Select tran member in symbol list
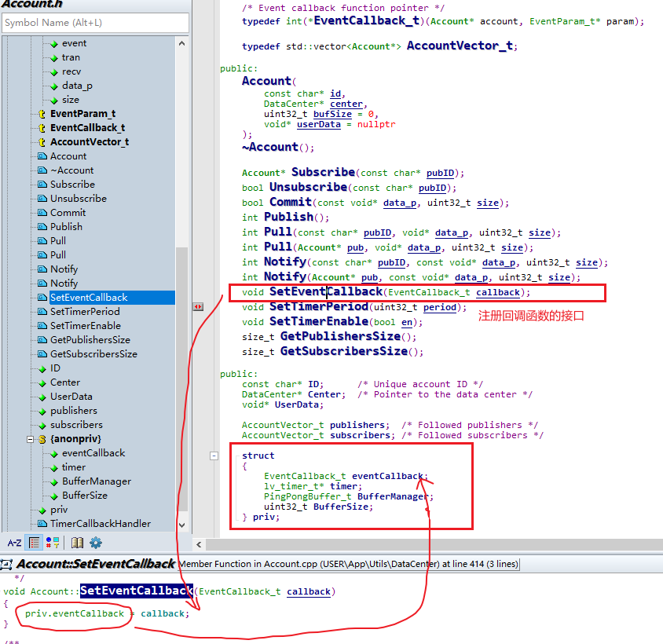The image size is (663, 644). 71,57
